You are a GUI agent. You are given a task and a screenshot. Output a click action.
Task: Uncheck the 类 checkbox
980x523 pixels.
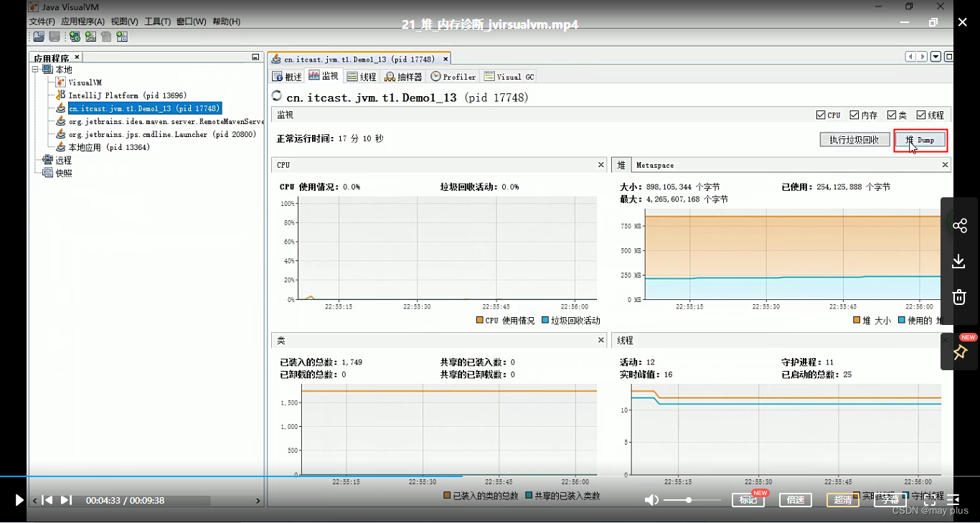892,115
